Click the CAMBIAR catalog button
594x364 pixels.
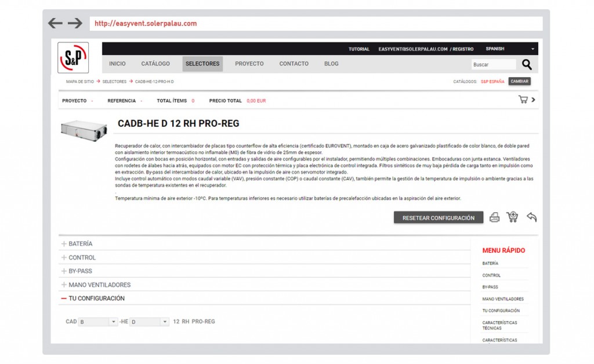tap(519, 81)
